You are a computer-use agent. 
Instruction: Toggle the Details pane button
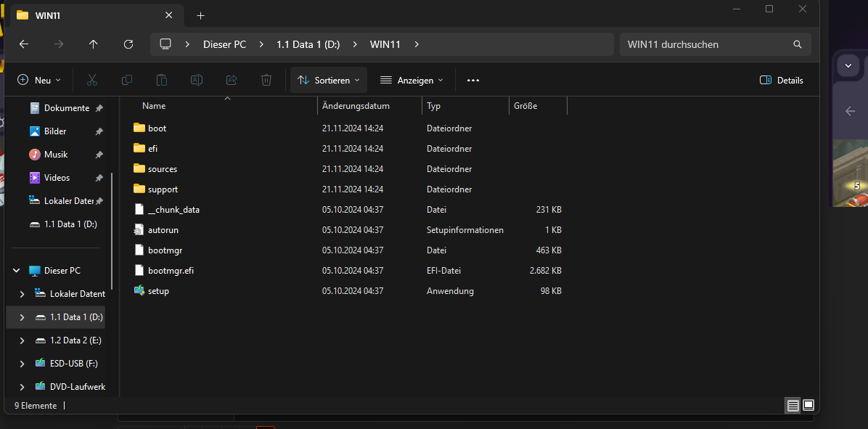tap(781, 81)
